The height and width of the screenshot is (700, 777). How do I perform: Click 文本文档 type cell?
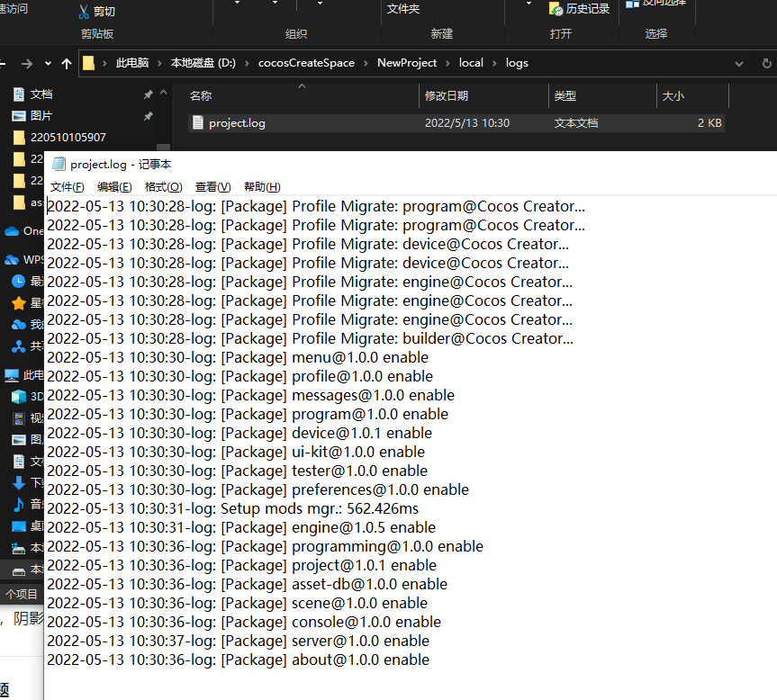pos(576,122)
